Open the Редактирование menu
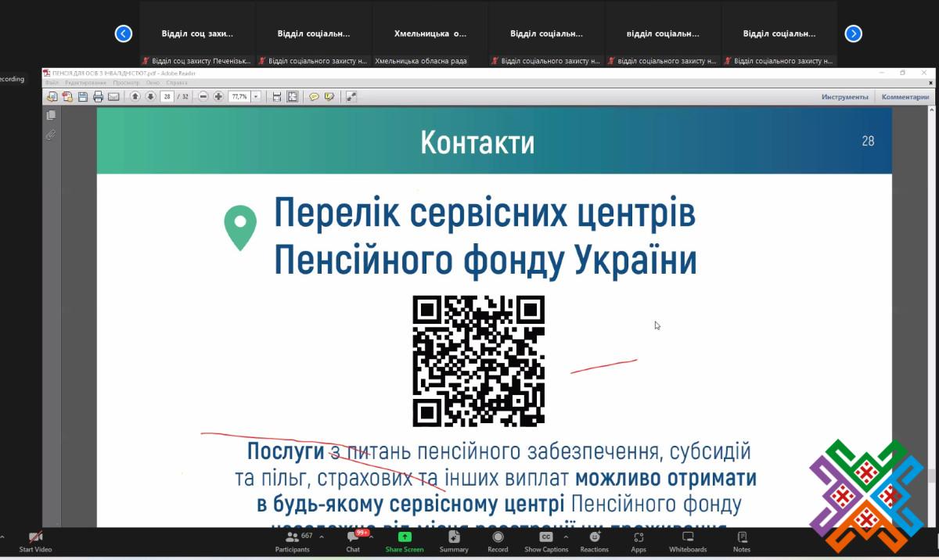Viewport: 939px width, 560px height. (x=85, y=82)
